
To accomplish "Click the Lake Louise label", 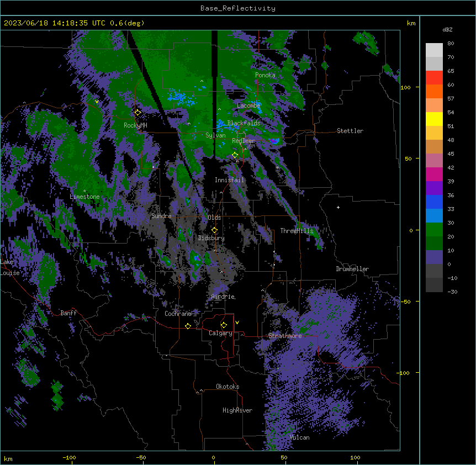I will (9, 267).
